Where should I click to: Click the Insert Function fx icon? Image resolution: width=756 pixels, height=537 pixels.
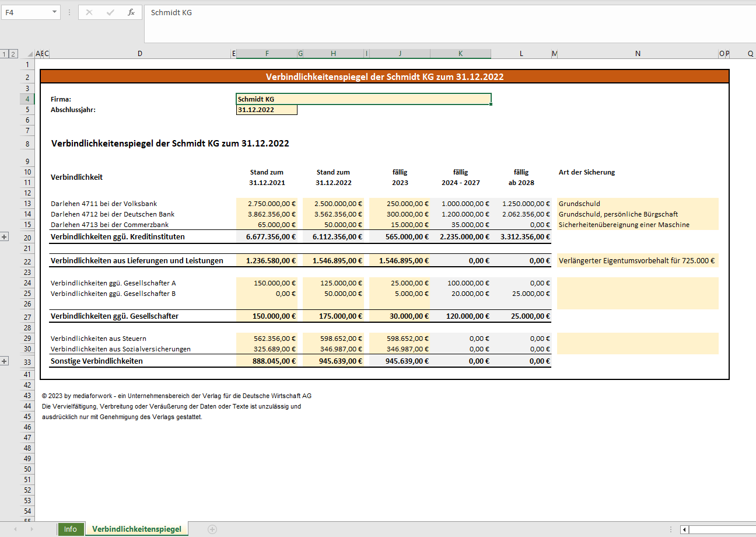131,12
